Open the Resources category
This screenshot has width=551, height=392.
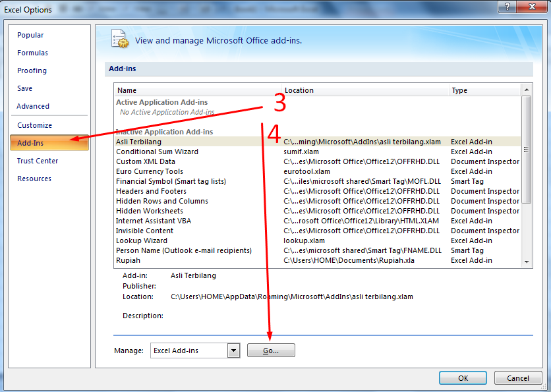(x=34, y=179)
